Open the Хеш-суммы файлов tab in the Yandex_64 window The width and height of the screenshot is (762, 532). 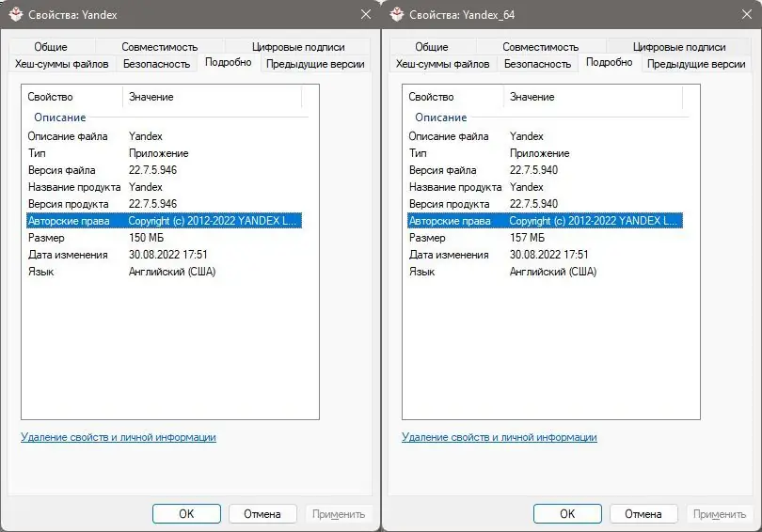[443, 64]
